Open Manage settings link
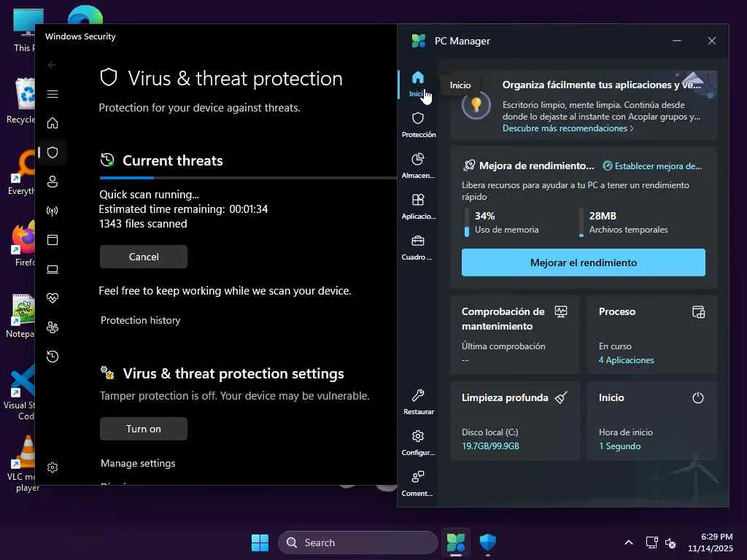 pyautogui.click(x=138, y=463)
